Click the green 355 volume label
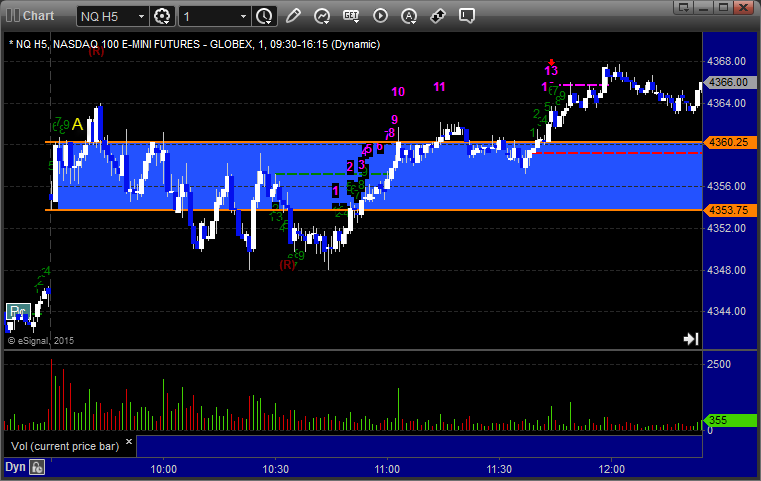This screenshot has width=761, height=481. pyautogui.click(x=730, y=420)
